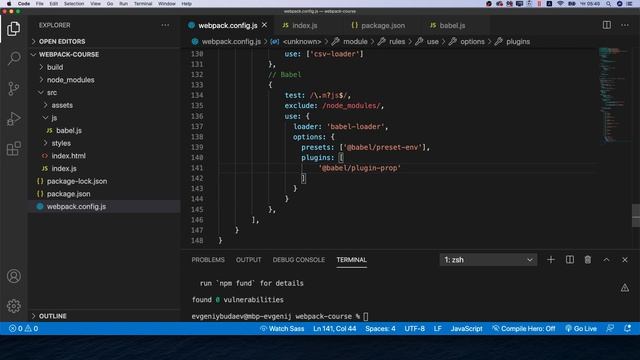Toggle Compile Hero Off status
Screen dimensions: 640x360
524,329
